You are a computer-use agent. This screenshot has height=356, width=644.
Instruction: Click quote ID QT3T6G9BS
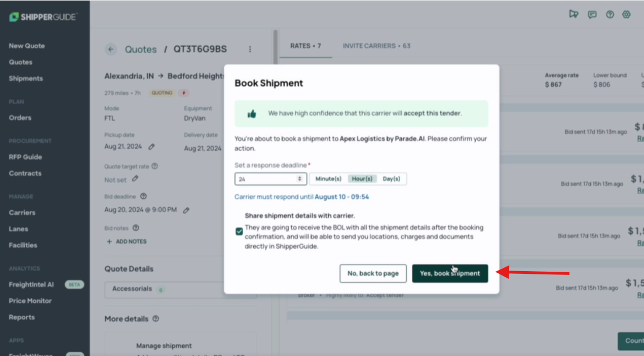[x=200, y=50]
